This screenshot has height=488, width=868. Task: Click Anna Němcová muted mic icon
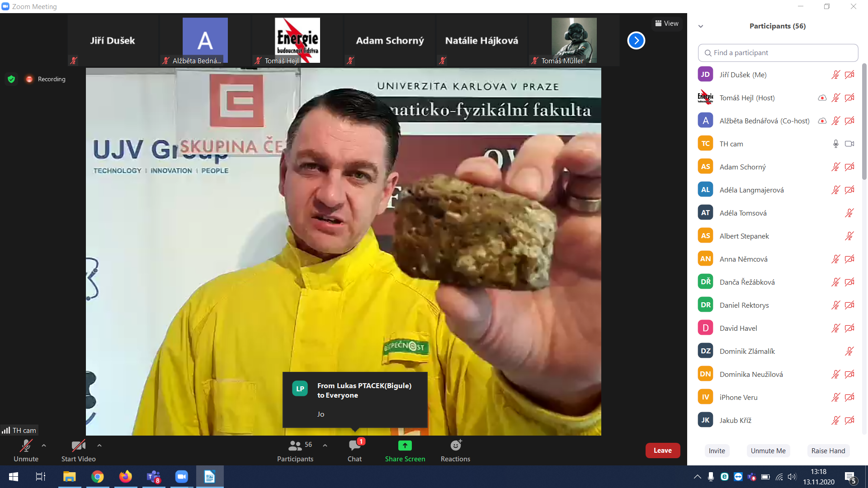click(x=835, y=259)
